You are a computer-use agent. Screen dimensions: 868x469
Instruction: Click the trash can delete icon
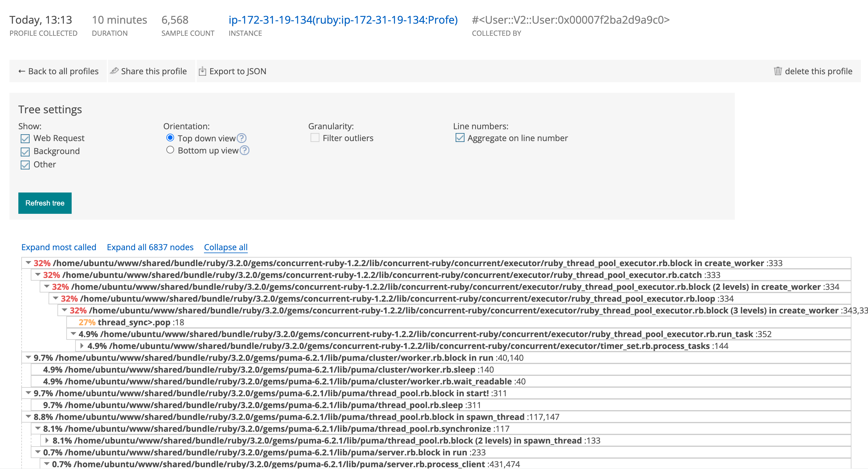778,71
